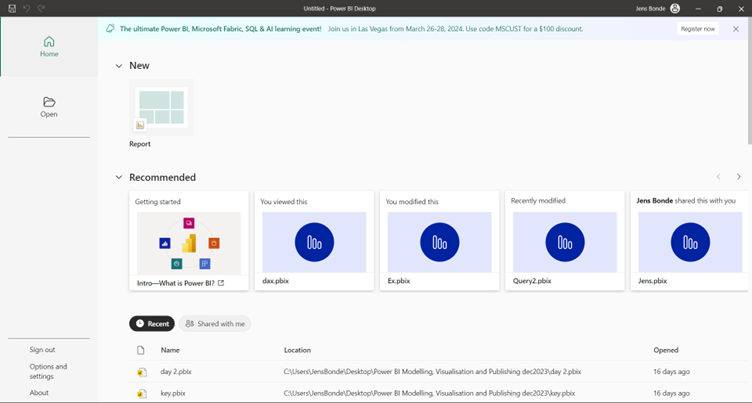Click the event banner bell icon

110,28
